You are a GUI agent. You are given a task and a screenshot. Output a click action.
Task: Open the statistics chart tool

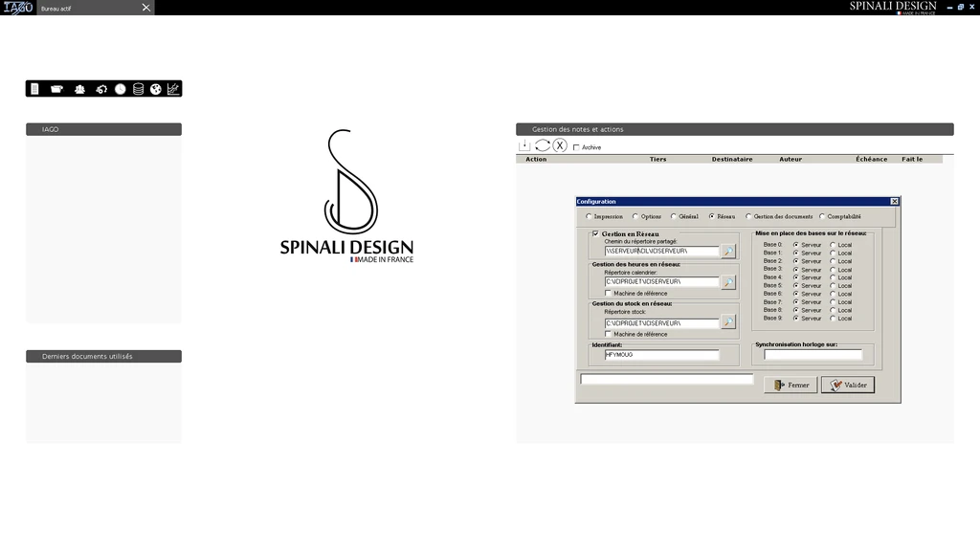coord(173,88)
